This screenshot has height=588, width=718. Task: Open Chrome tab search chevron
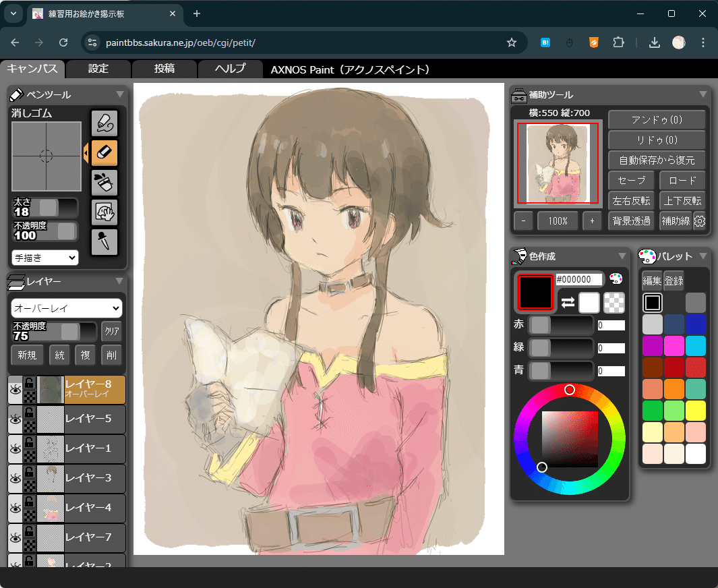13,13
